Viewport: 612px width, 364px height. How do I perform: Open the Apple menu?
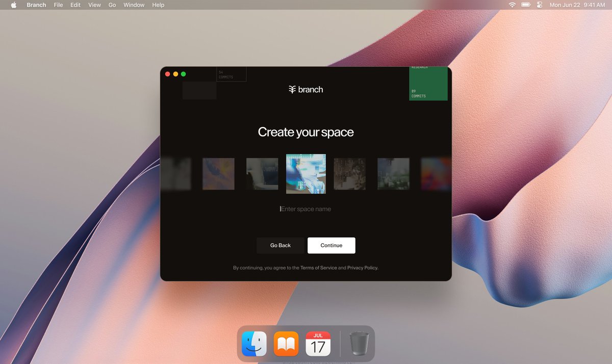[14, 5]
